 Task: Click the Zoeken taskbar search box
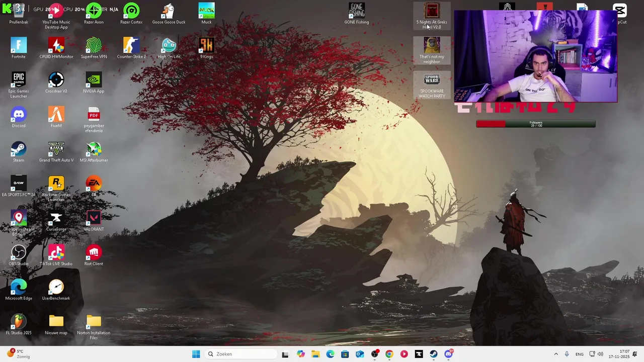point(242,354)
